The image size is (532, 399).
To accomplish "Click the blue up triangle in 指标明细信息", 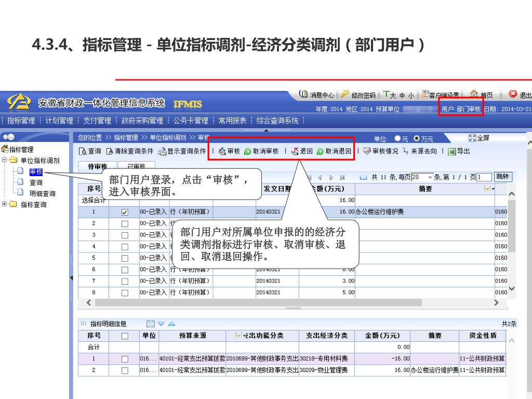I will [x=171, y=324].
